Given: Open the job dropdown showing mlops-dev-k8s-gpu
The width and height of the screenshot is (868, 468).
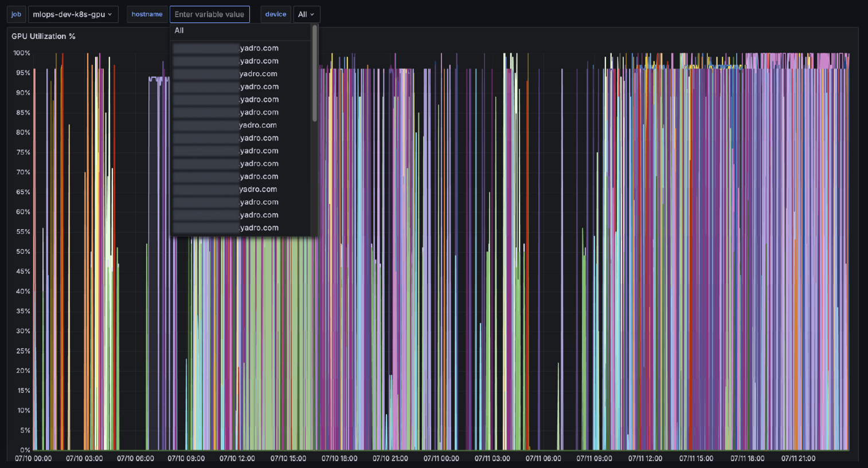Looking at the screenshot, I should coord(73,14).
